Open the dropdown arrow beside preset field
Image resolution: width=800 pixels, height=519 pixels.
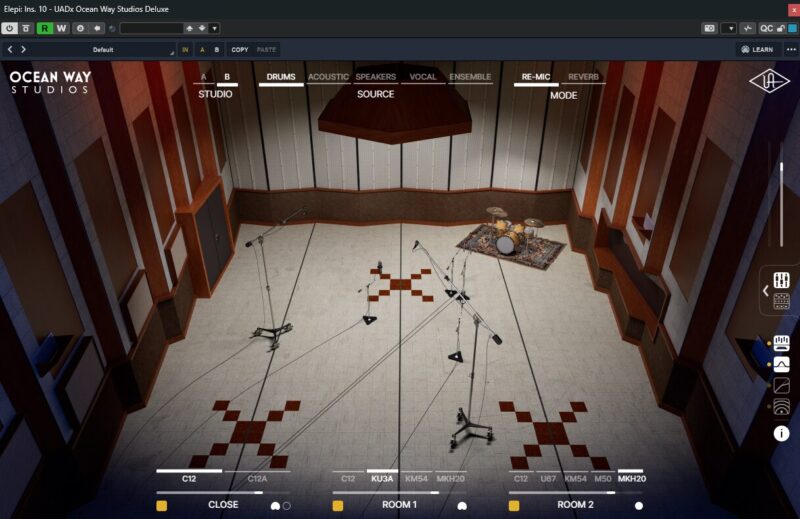click(214, 29)
